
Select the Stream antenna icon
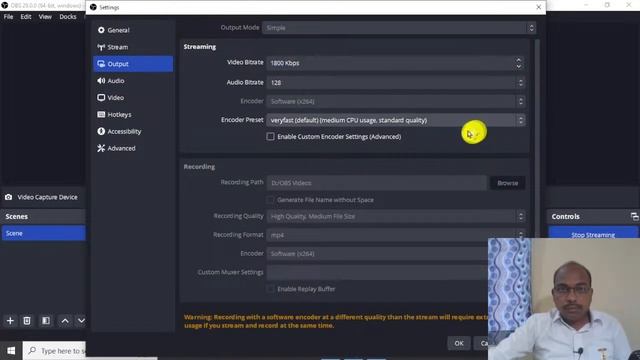coord(101,47)
